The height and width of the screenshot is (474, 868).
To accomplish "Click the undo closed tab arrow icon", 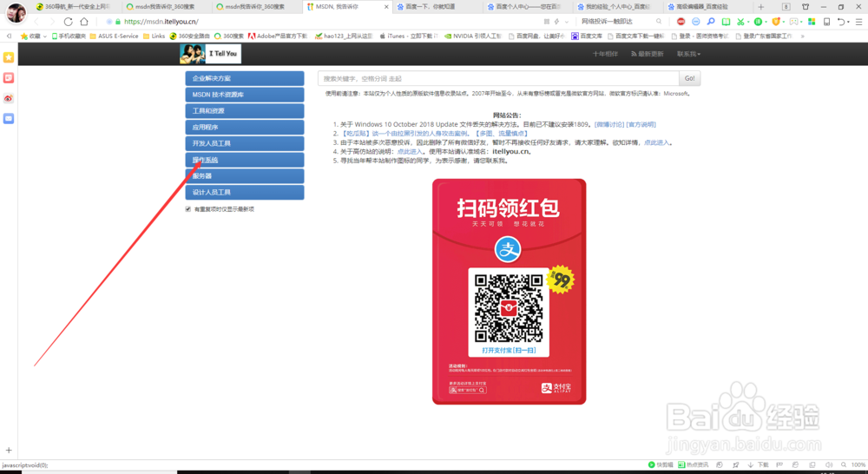I will pyautogui.click(x=841, y=22).
